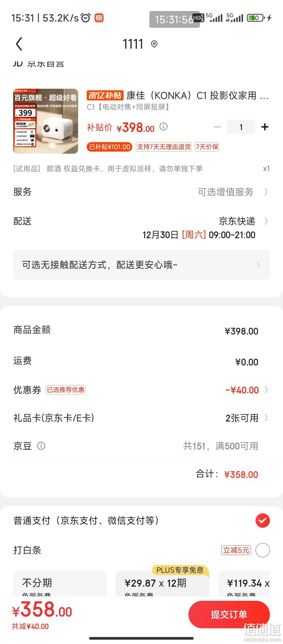Open the KONKA projector product thumbnail
The width and height of the screenshot is (283, 644).
point(46,121)
